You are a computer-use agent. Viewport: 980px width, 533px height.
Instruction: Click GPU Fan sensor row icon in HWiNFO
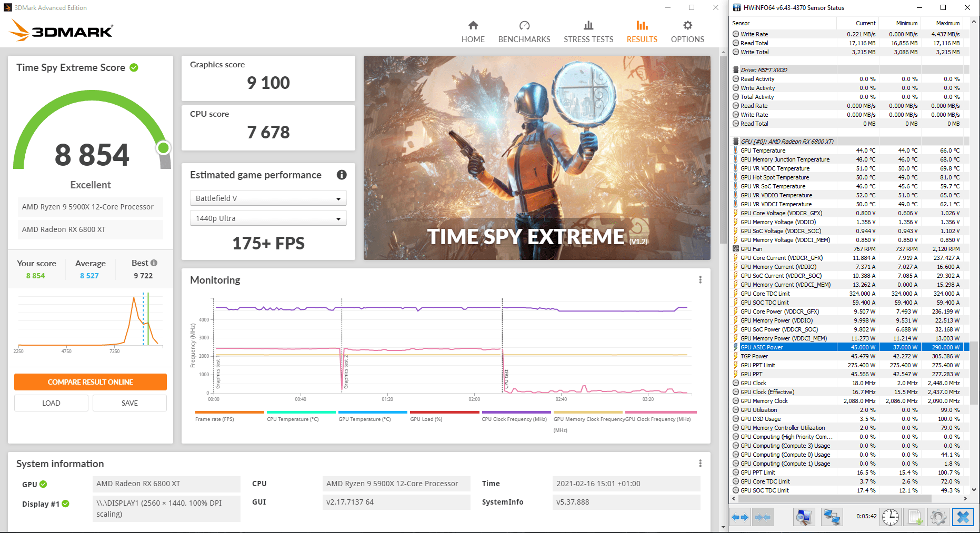736,249
